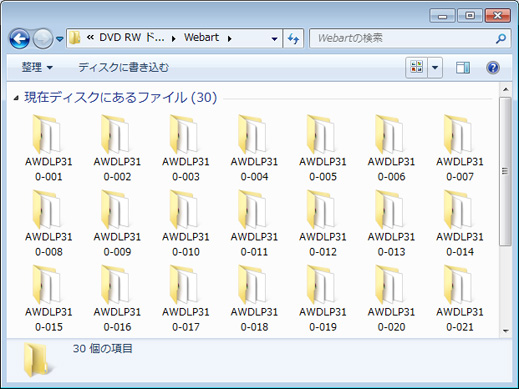Expand the arrow after DVD RW breadcrumb
Image resolution: width=519 pixels, height=389 pixels.
pos(173,39)
